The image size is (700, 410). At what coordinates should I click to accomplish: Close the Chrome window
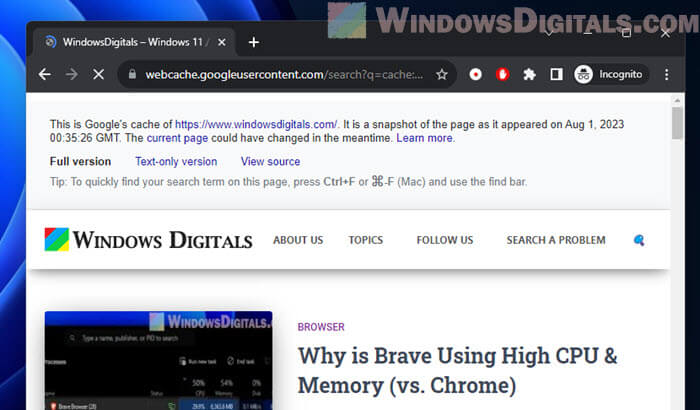[665, 33]
